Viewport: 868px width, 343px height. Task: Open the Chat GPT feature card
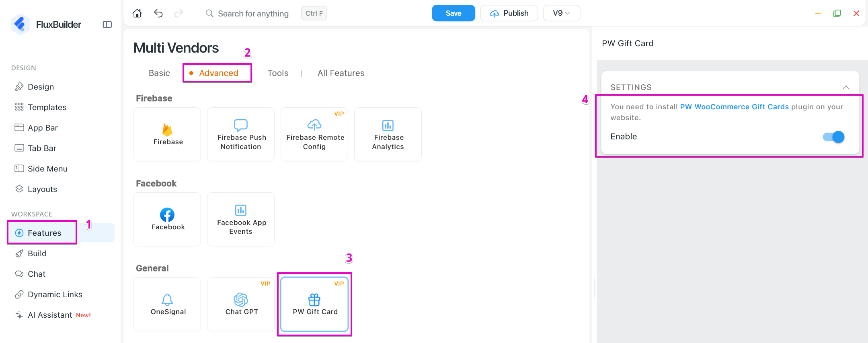tap(241, 304)
